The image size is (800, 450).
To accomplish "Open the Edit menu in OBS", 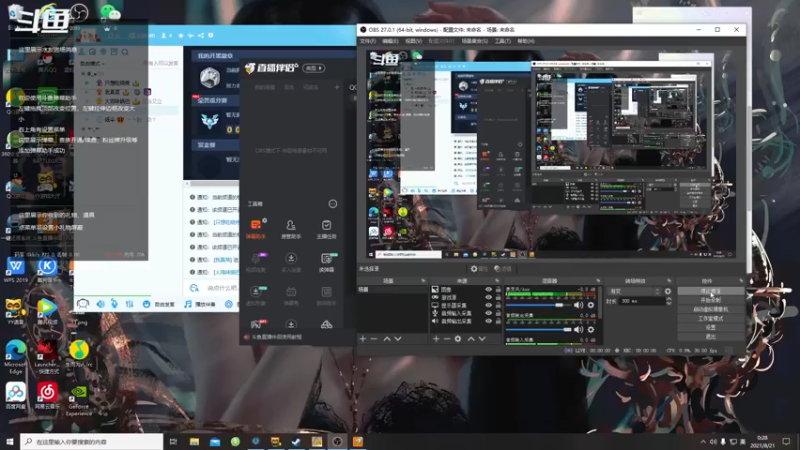I will tap(390, 41).
